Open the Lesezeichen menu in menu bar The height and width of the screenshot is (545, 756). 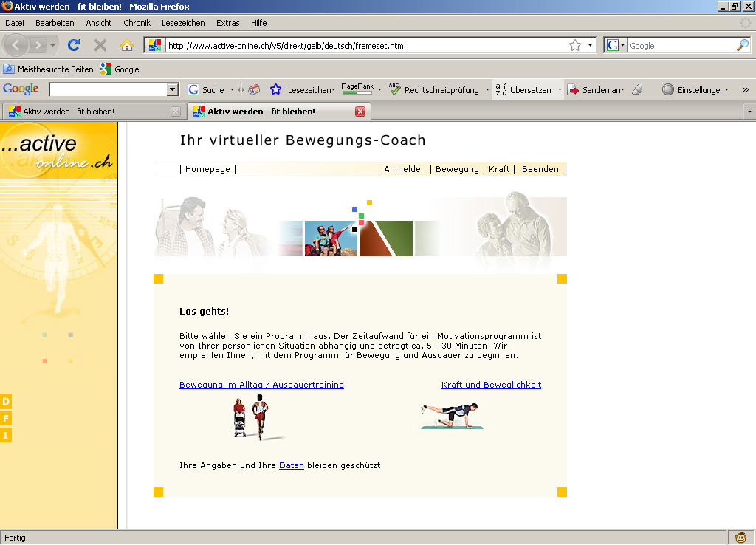pos(183,23)
